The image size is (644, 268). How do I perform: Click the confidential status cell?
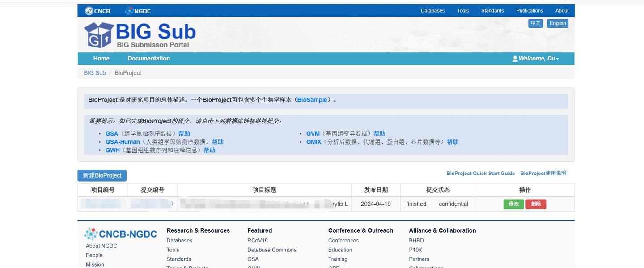click(x=453, y=204)
